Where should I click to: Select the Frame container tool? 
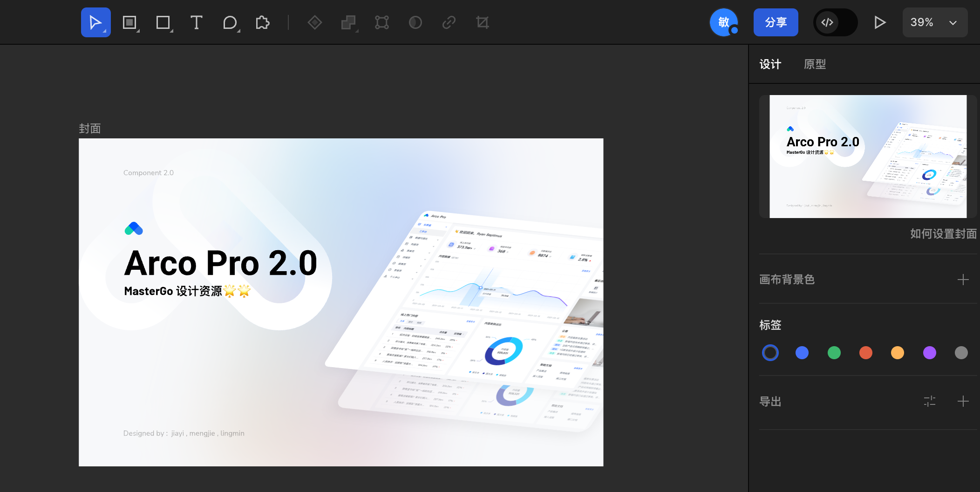coord(129,22)
